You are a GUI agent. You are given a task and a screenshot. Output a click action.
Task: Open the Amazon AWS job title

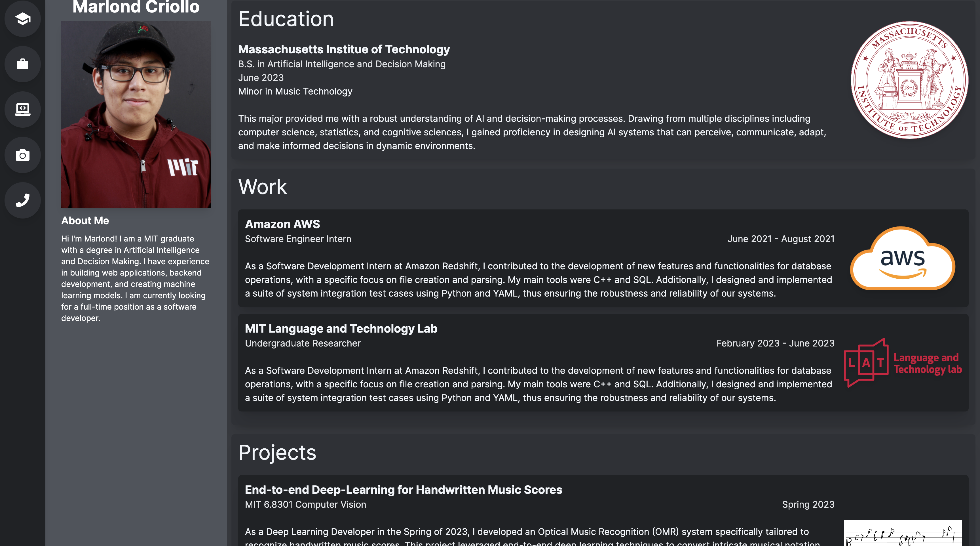click(x=282, y=224)
